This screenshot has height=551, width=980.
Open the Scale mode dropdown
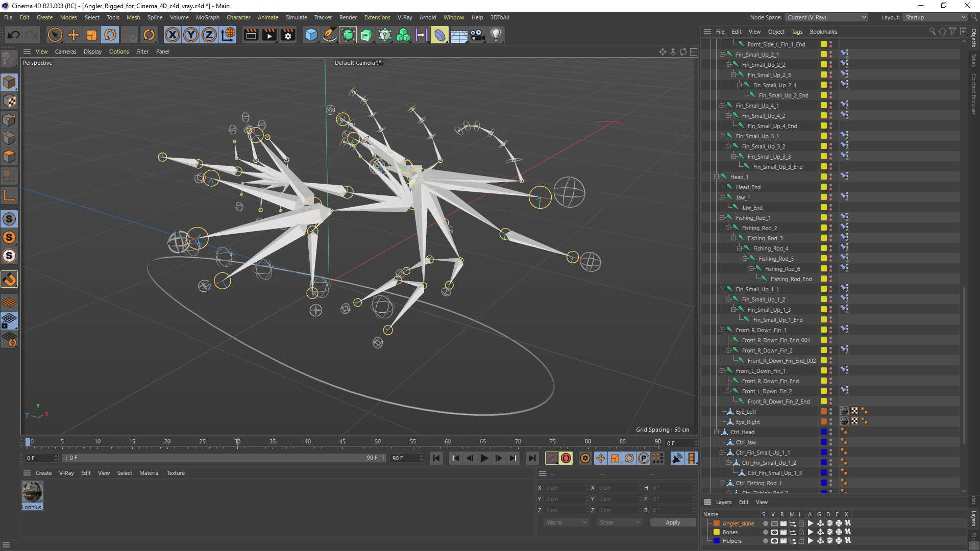tap(619, 522)
